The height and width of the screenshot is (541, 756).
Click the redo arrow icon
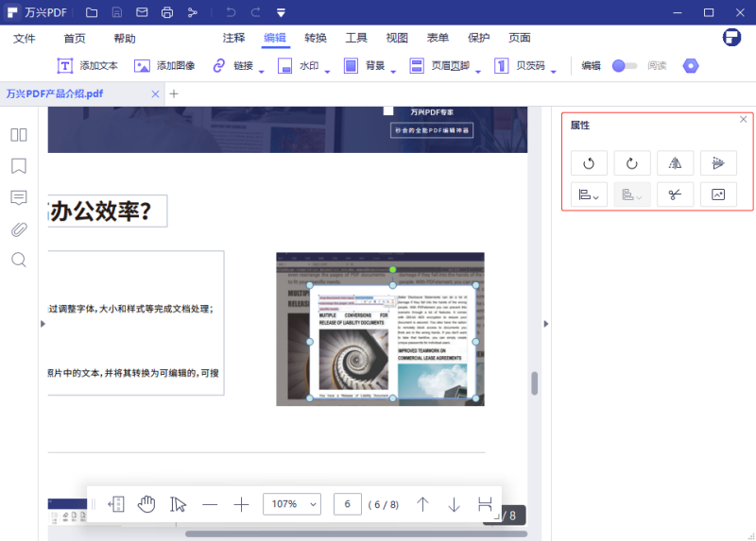255,12
